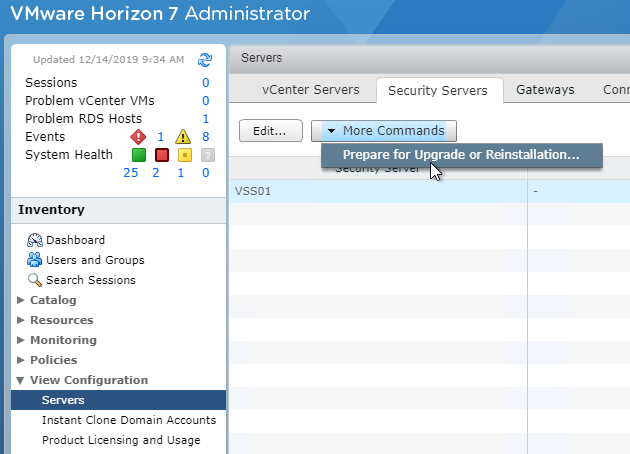Expand the Monitoring tree node
Image resolution: width=630 pixels, height=454 pixels.
(x=20, y=340)
